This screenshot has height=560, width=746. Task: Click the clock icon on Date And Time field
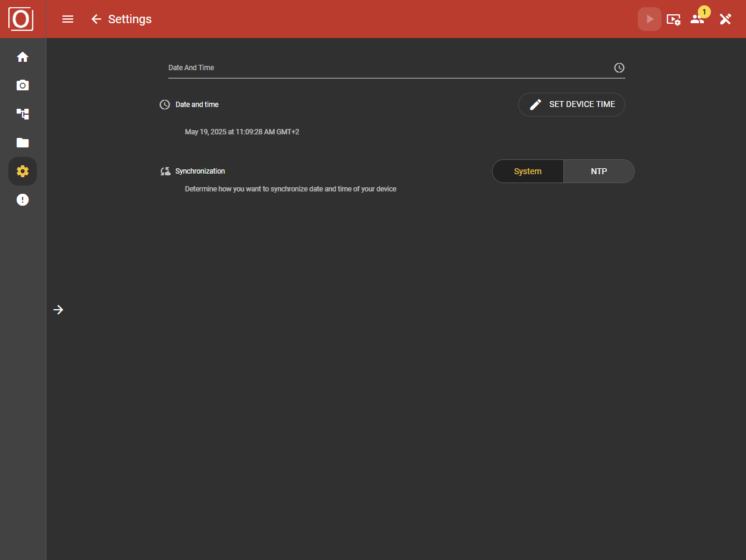pos(619,67)
